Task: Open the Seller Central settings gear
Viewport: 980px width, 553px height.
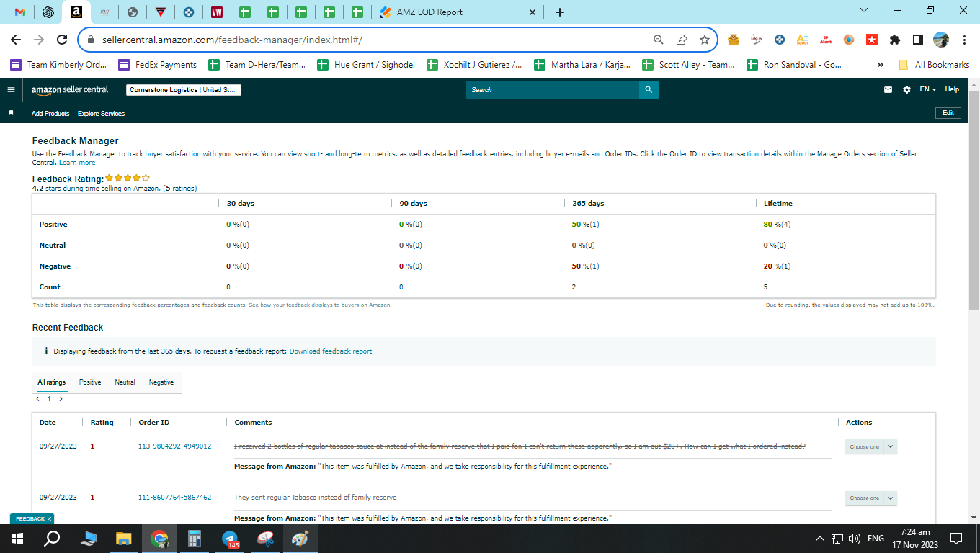Action: point(906,90)
